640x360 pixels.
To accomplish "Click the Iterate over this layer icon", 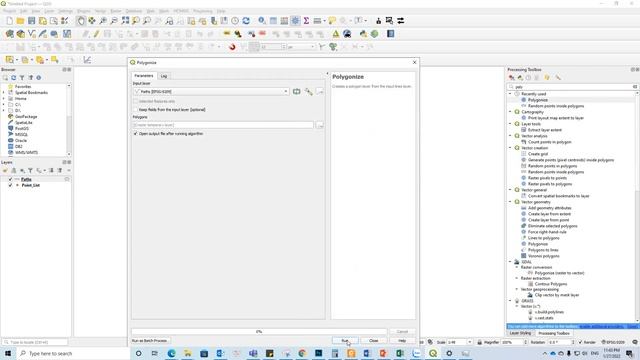I will pos(297,92).
